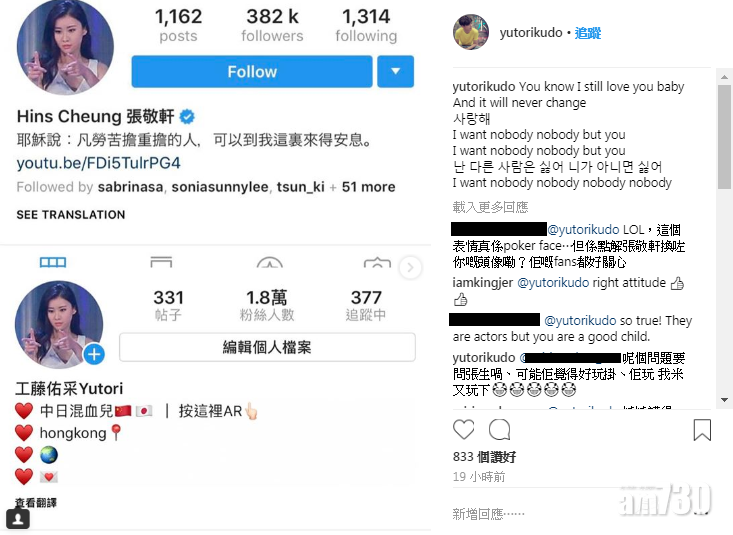
Task: Open the starred posts tab icon
Action: coord(270,262)
